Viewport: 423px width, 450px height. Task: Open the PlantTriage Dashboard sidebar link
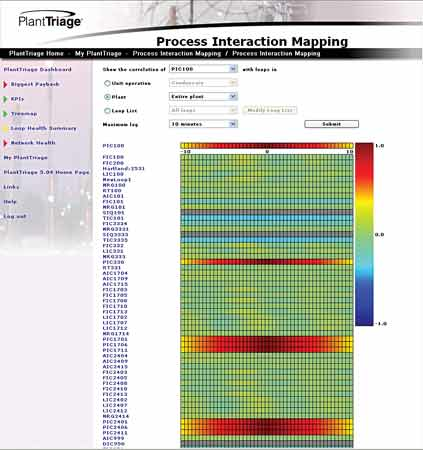click(38, 70)
